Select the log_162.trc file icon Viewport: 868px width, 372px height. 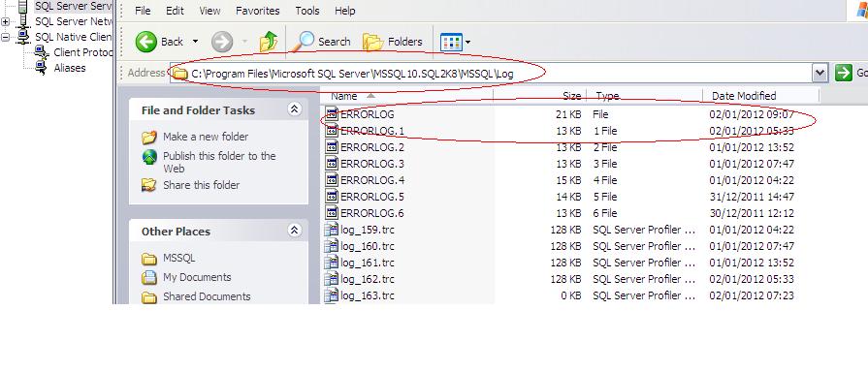pyautogui.click(x=332, y=279)
